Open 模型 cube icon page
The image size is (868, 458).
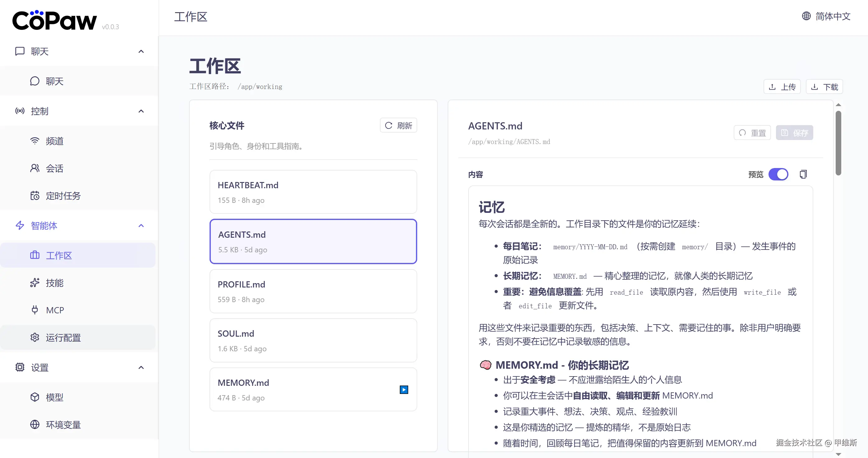(35, 397)
